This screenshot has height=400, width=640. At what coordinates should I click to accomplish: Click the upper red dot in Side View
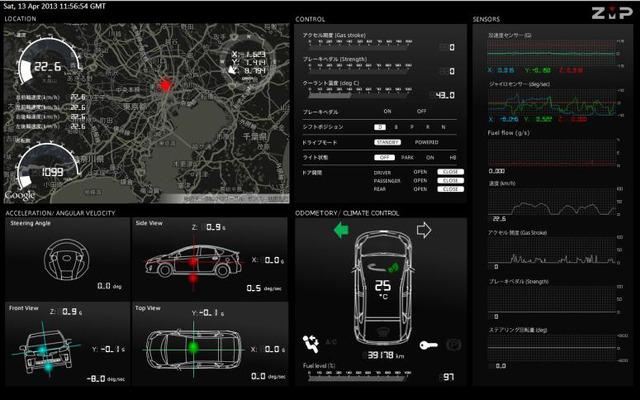pos(193,262)
